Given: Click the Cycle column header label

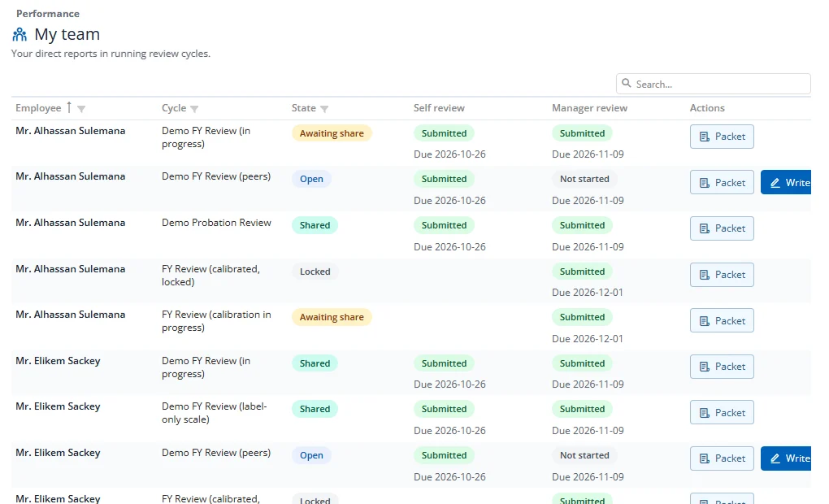Looking at the screenshot, I should click(174, 108).
